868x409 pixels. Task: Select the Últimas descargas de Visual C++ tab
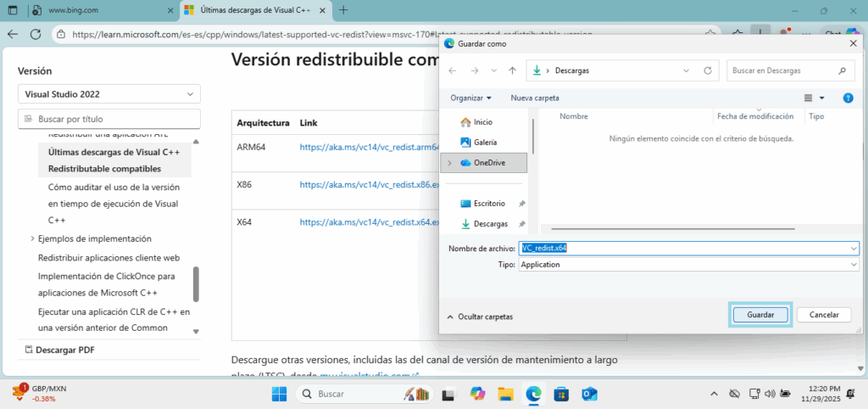coord(256,10)
